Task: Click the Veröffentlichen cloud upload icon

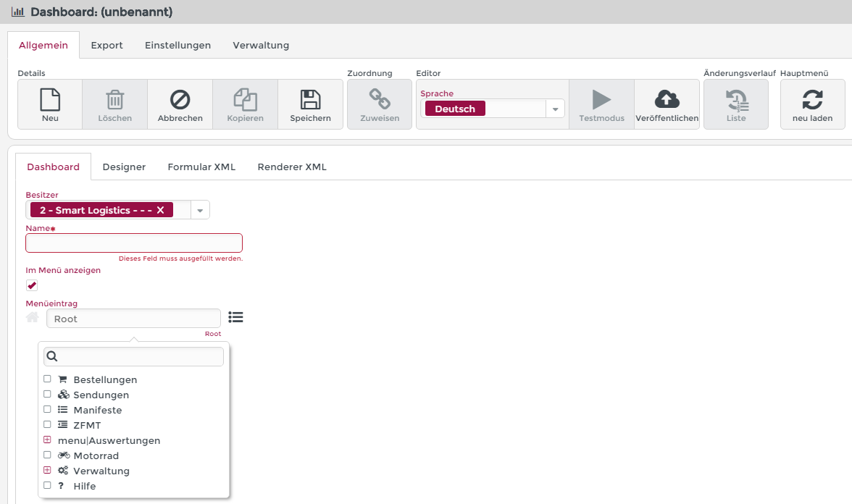Action: 667,100
